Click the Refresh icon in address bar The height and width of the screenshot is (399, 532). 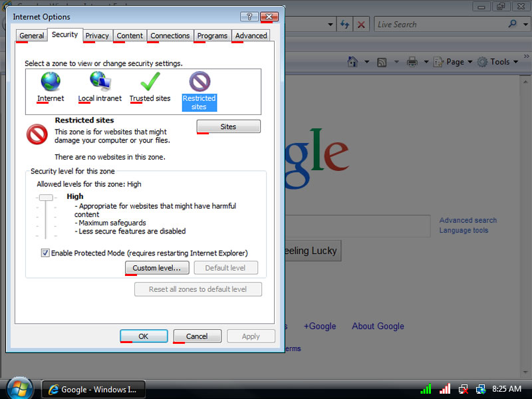344,25
